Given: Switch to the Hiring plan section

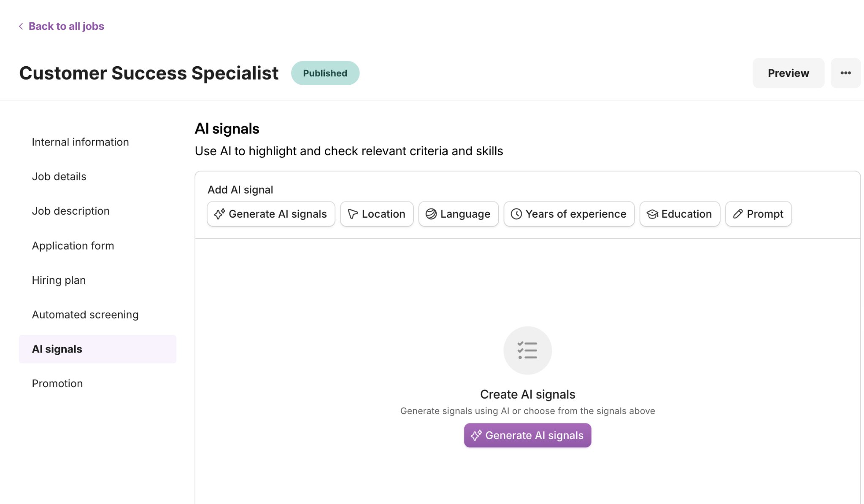Looking at the screenshot, I should 59,280.
